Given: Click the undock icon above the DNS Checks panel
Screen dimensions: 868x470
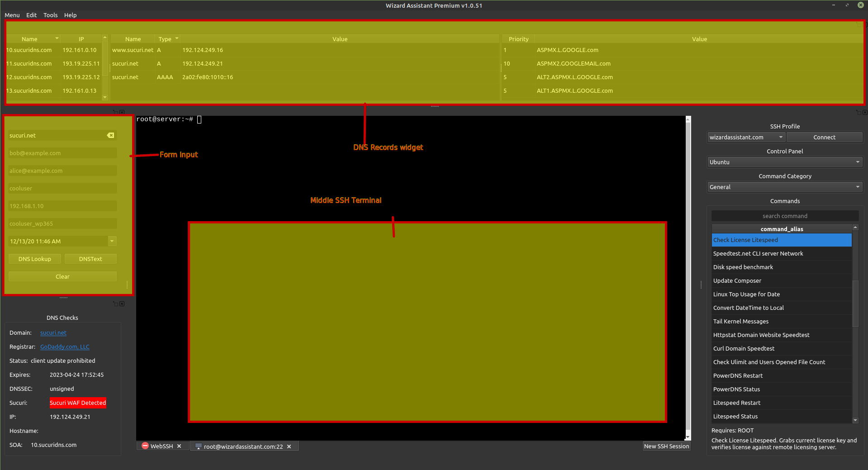Looking at the screenshot, I should (115, 304).
